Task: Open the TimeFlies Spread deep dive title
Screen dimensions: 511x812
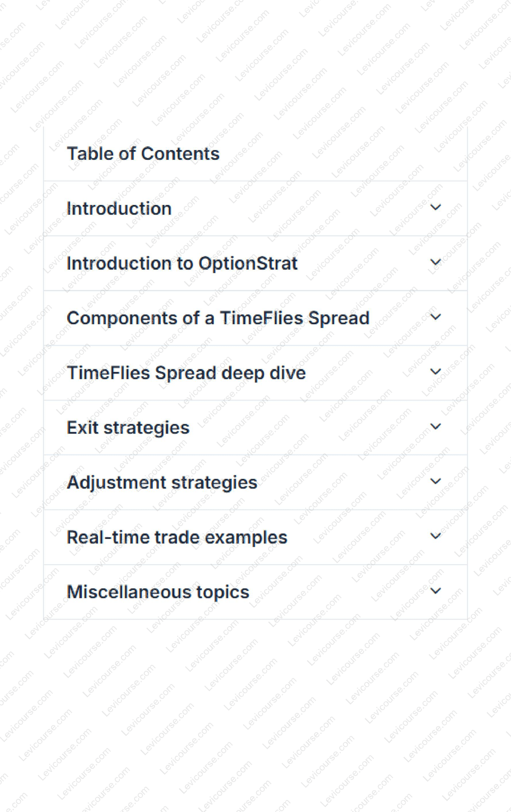Action: [186, 373]
